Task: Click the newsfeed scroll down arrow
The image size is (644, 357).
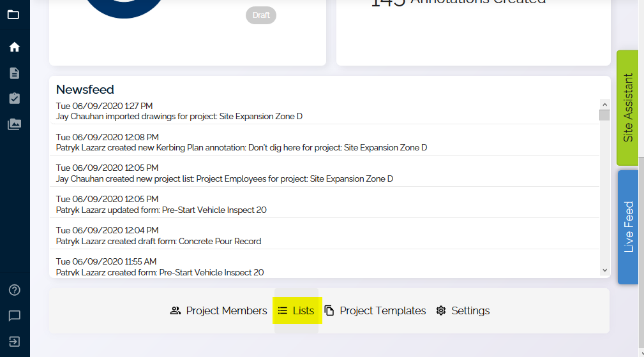Action: click(604, 270)
